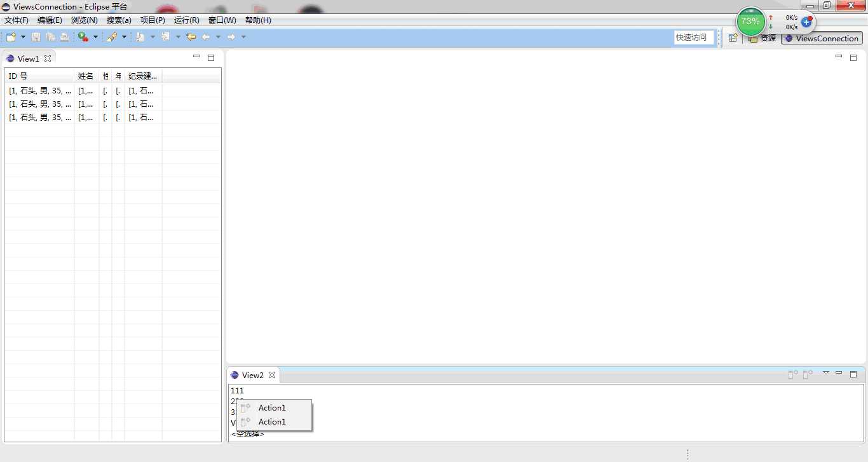Select the second table row in View1
This screenshot has width=868, height=462.
click(x=112, y=104)
